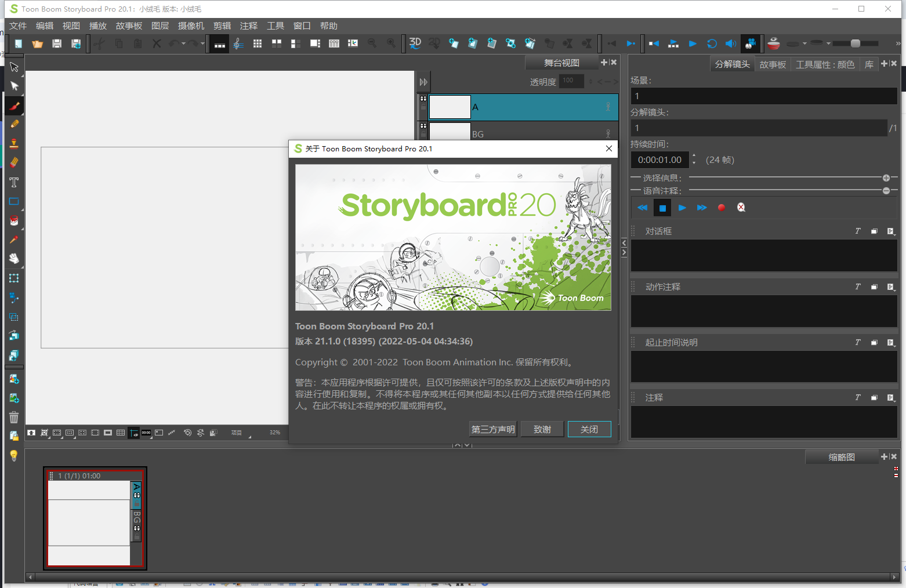
Task: Expand the undo history dropdown arrow
Action: tap(183, 43)
